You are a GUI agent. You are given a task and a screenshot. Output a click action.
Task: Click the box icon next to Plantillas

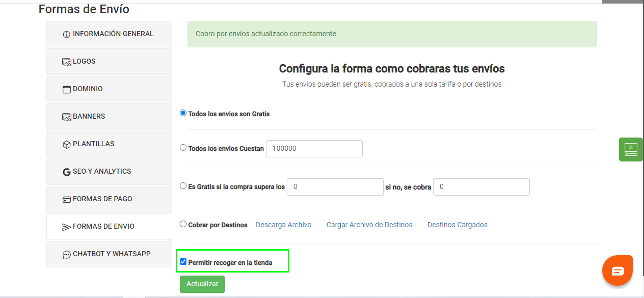coord(66,144)
